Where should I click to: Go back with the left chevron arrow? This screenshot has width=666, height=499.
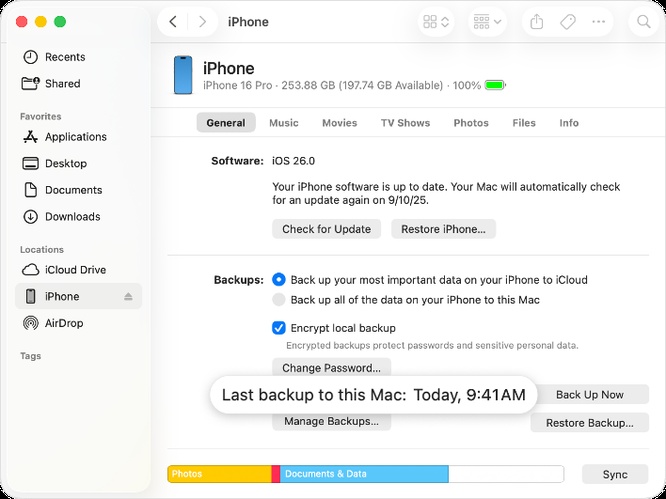(x=173, y=22)
